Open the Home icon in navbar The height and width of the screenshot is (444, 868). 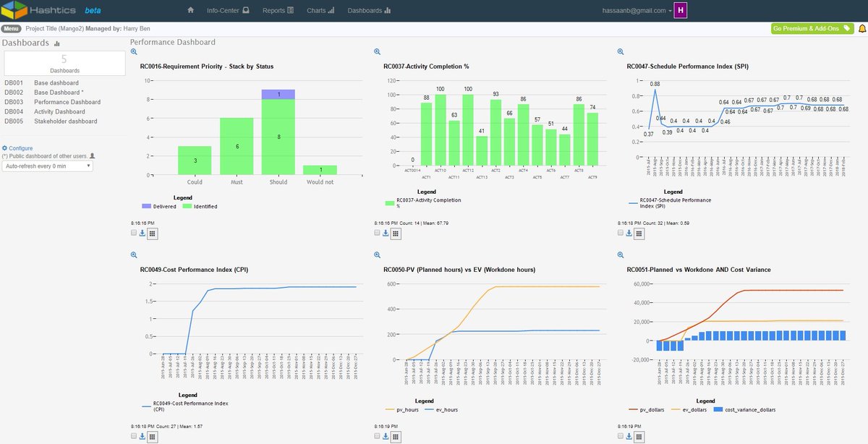click(x=190, y=11)
